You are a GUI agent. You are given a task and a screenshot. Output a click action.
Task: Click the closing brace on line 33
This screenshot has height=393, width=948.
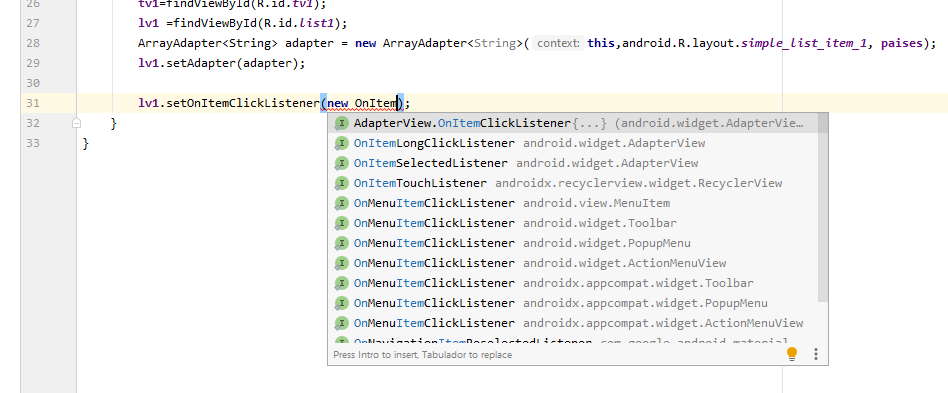(x=86, y=143)
